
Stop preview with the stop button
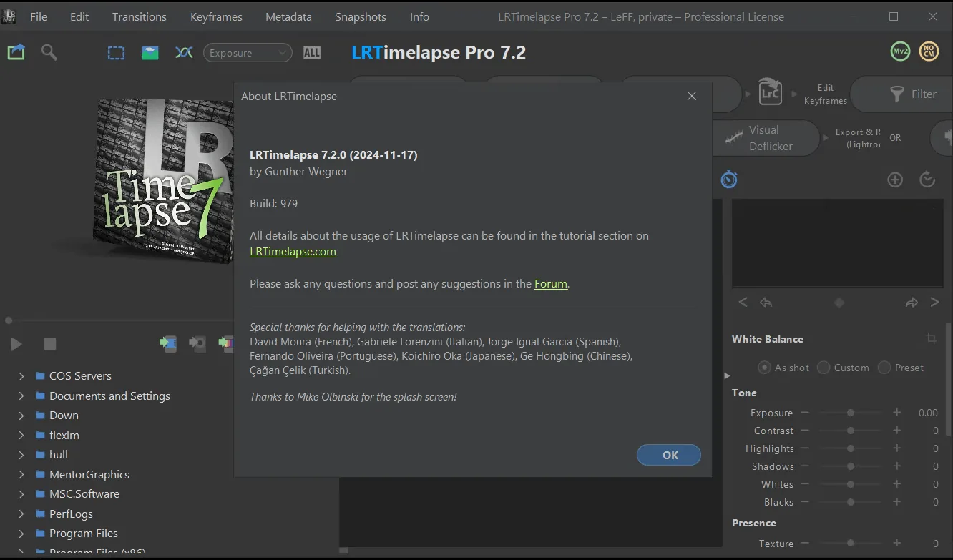(50, 344)
